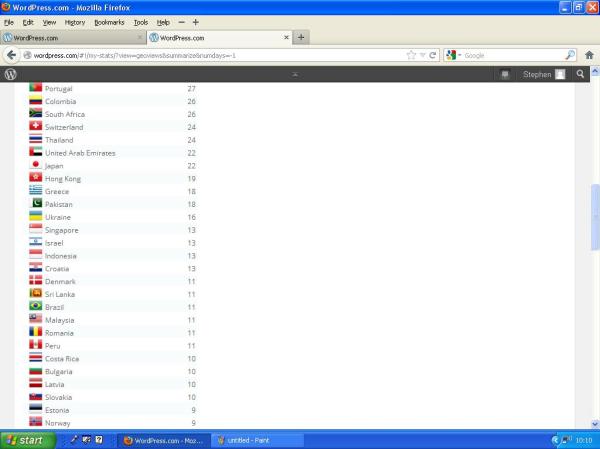Click the Sri Lanka flag icon
Image resolution: width=600 pixels, height=449 pixels.
[36, 294]
